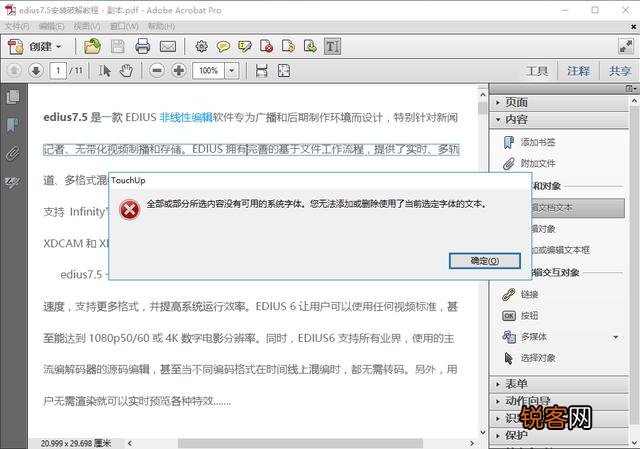
Task: Click horizontal scroll left arrow
Action: [130, 443]
